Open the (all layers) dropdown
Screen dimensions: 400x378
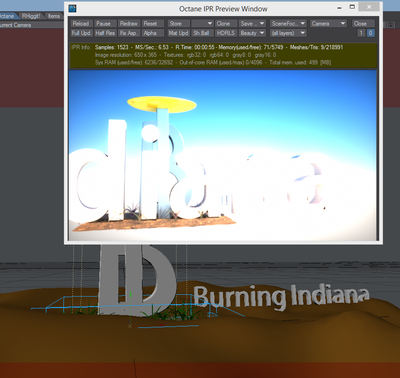click(288, 33)
